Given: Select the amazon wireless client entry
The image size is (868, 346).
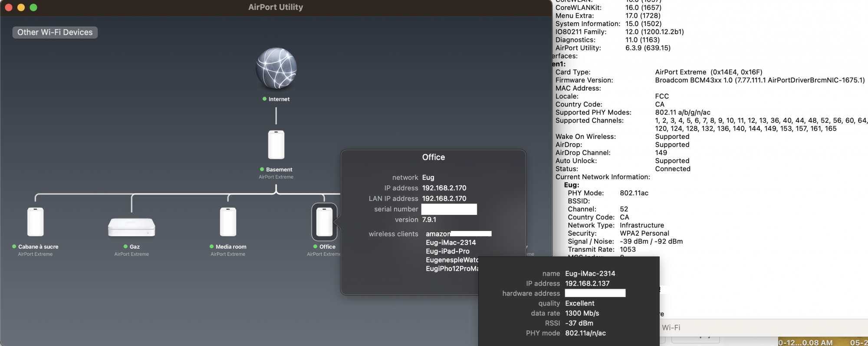Looking at the screenshot, I should point(458,234).
